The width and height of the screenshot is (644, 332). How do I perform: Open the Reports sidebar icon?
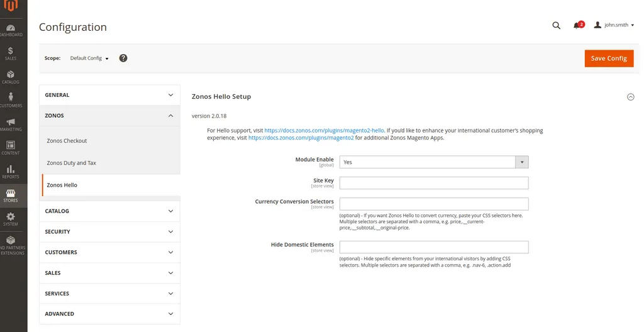click(11, 172)
